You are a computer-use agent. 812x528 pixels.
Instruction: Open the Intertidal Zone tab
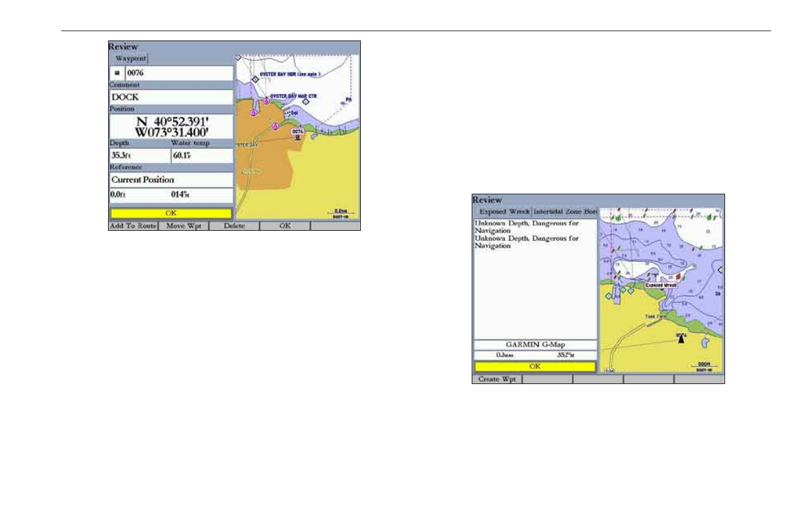click(x=565, y=212)
